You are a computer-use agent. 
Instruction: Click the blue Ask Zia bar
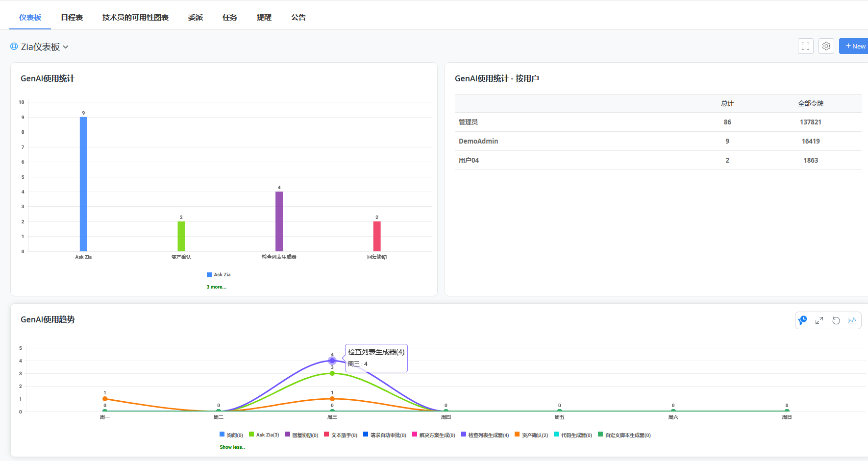(x=83, y=184)
